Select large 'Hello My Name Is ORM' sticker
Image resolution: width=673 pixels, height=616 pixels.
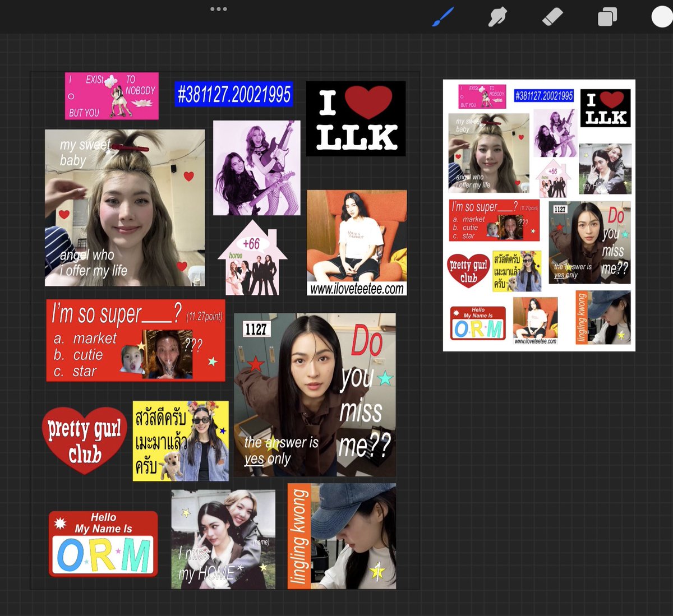point(103,544)
